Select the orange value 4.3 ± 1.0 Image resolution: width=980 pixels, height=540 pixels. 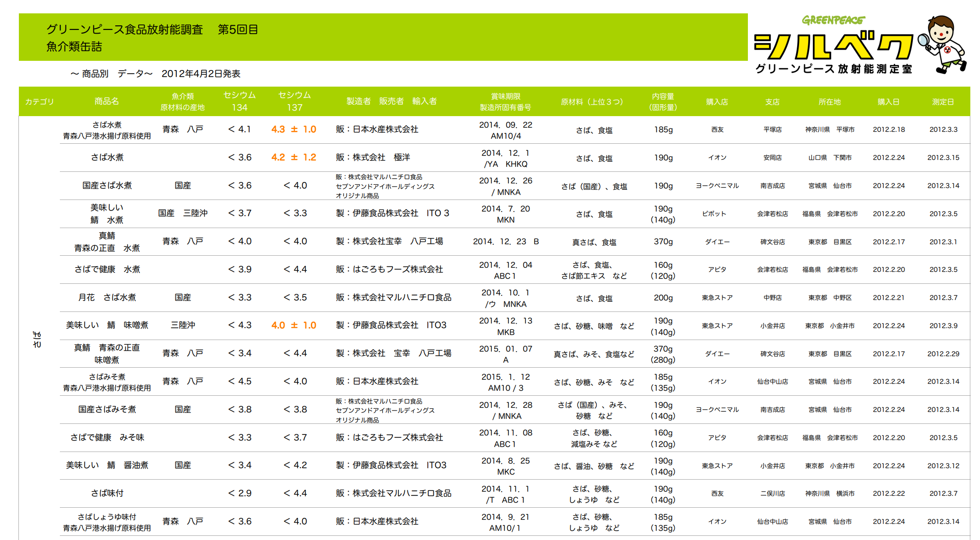294,129
